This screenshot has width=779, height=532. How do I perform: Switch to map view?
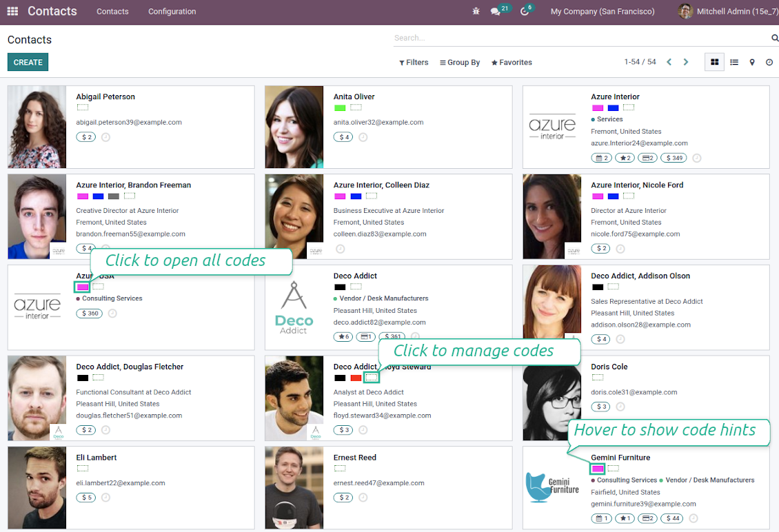[752, 62]
